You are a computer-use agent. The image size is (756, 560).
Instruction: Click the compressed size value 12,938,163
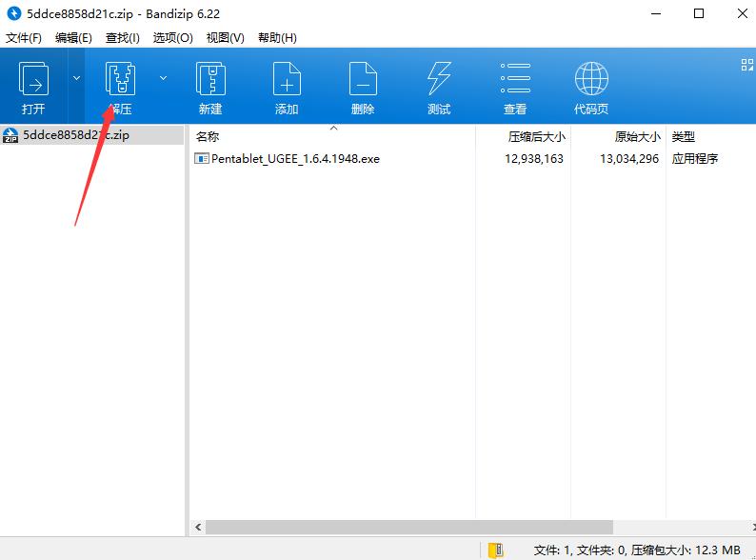[x=534, y=159]
